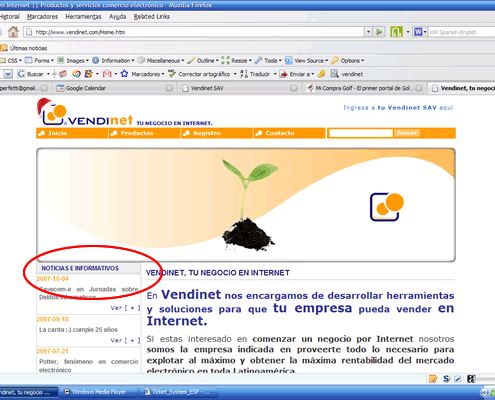Click the WR Spanish-English search box

coord(461,32)
